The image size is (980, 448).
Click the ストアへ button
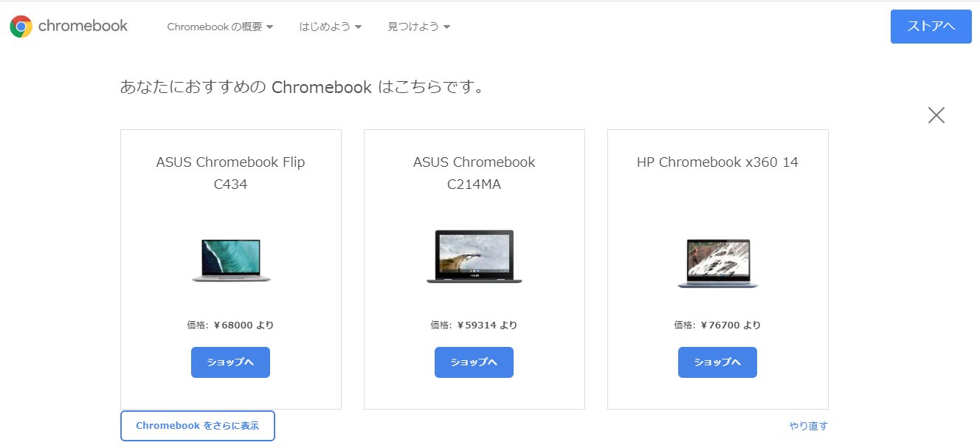931,27
